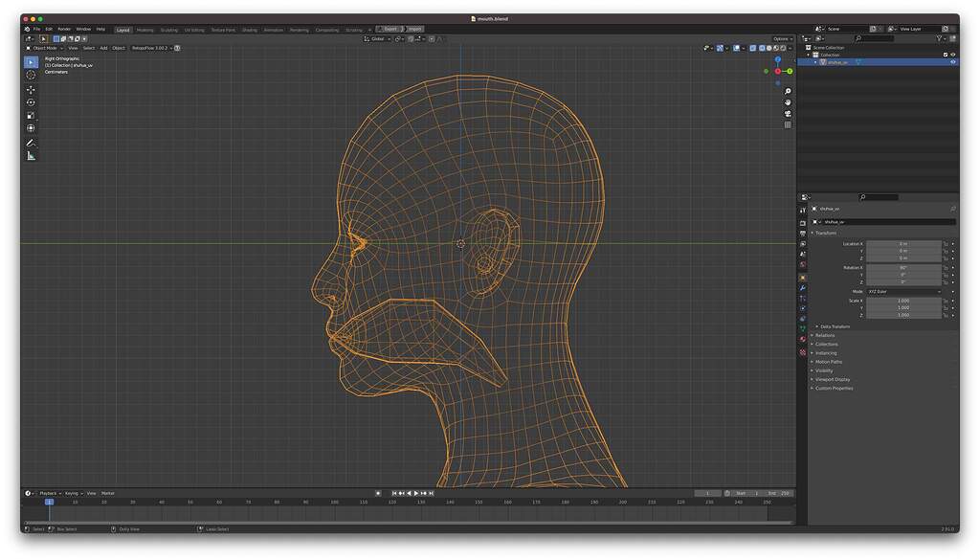Image resolution: width=980 pixels, height=560 pixels.
Task: Click the Move View hand icon
Action: (x=787, y=102)
